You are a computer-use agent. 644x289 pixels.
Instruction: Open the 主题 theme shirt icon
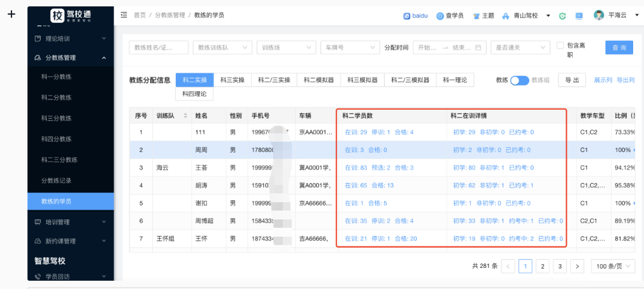[475, 16]
